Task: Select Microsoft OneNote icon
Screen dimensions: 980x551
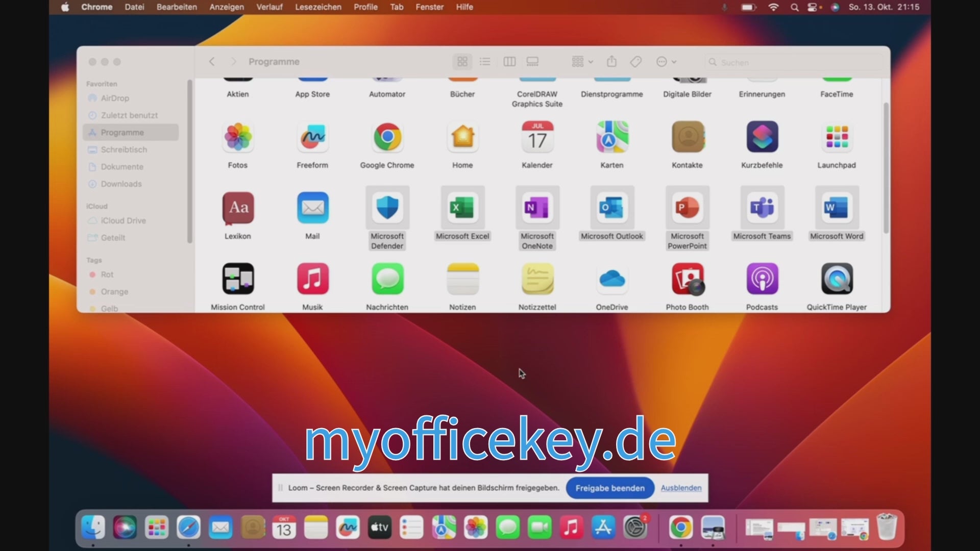Action: click(537, 208)
